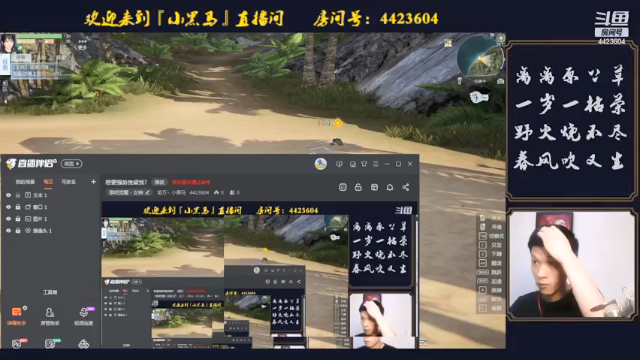The image size is (640, 360).
Task: Click the red warning link text
Action: click(x=191, y=182)
